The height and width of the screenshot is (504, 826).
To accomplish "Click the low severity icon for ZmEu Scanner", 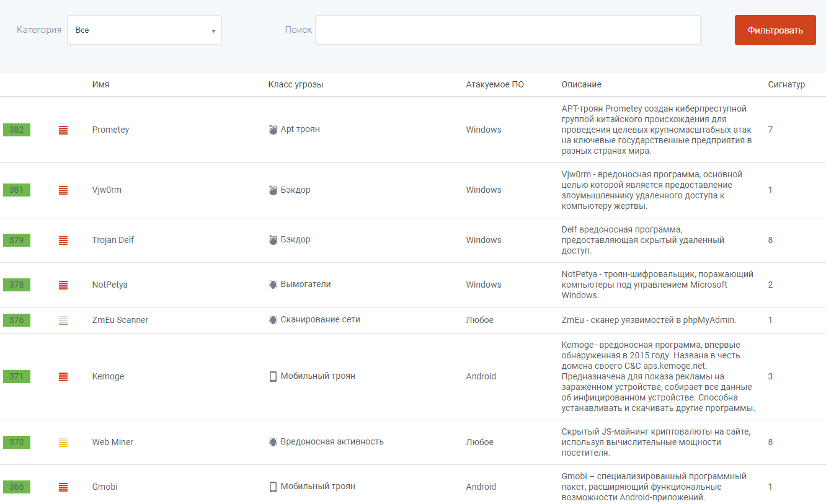I will point(63,321).
